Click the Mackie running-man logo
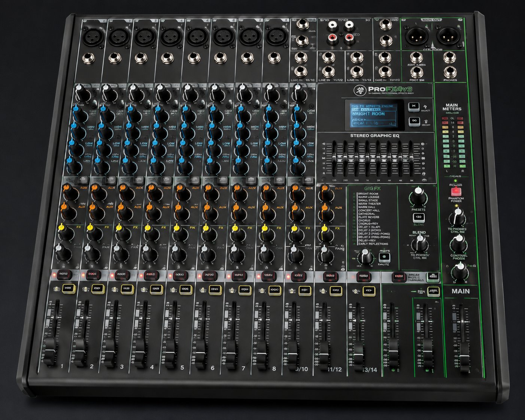This screenshot has height=420, width=525. [x=360, y=89]
